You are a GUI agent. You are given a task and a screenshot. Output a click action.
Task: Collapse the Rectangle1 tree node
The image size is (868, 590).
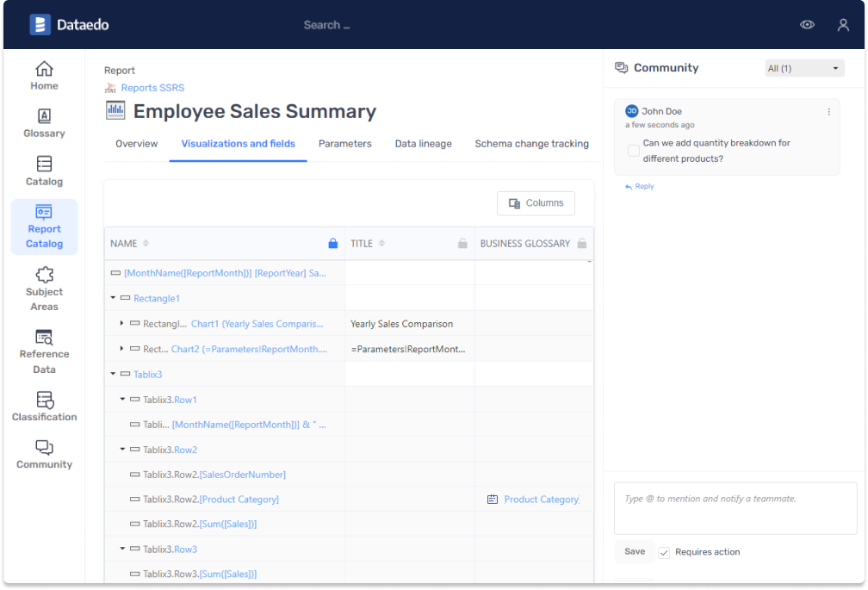tap(114, 298)
